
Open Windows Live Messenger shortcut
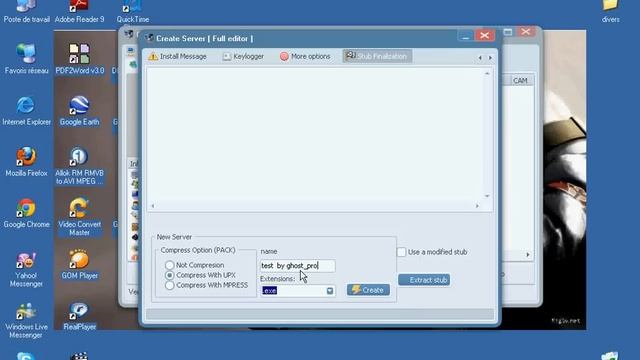(x=27, y=320)
